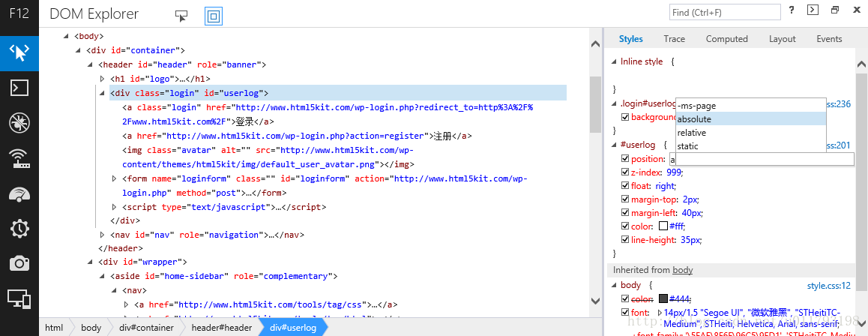Click the DOM tree scrollbar down arrow
868x336 pixels.
click(x=596, y=301)
